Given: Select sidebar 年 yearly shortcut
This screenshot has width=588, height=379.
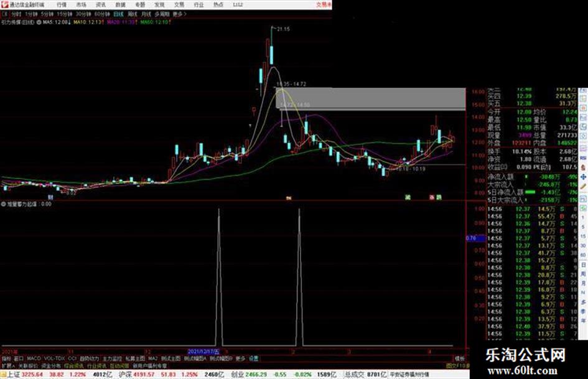Looking at the screenshot, I should tap(583, 321).
